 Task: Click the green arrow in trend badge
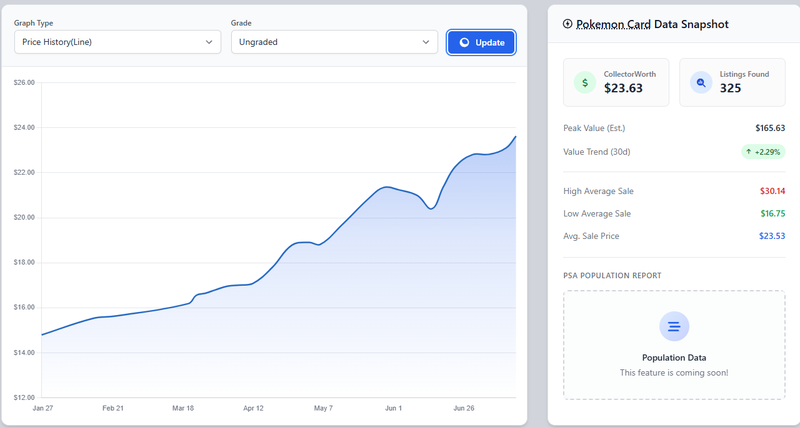(x=748, y=152)
